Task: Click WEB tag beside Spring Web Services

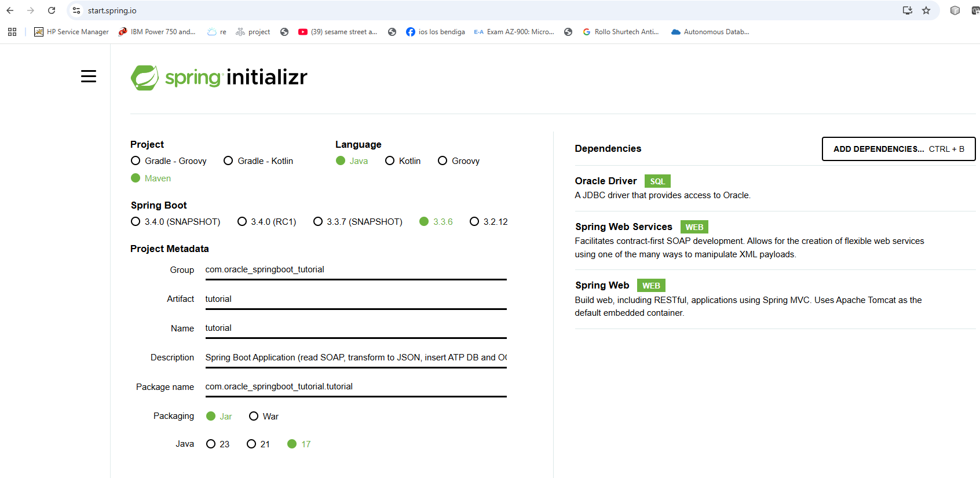Action: pyautogui.click(x=694, y=227)
